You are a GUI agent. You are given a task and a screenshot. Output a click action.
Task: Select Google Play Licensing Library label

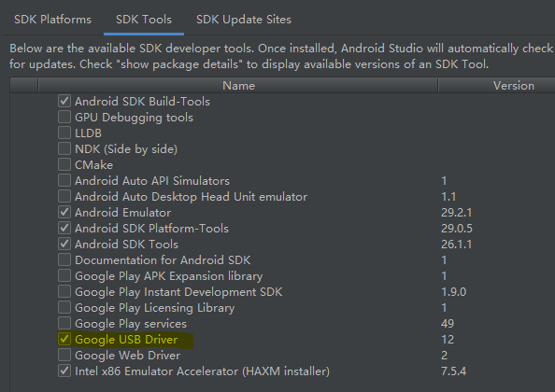[155, 308]
